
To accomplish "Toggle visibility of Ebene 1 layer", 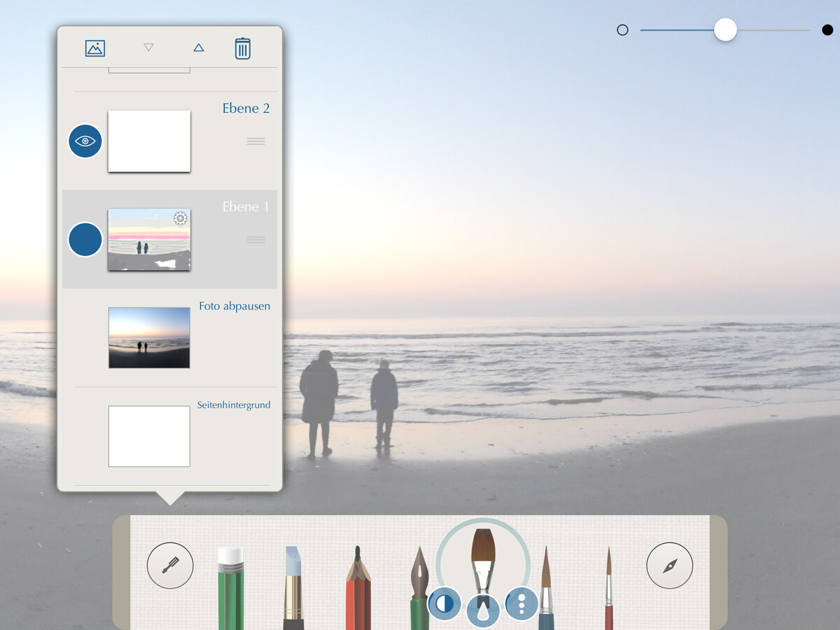I will (x=85, y=239).
